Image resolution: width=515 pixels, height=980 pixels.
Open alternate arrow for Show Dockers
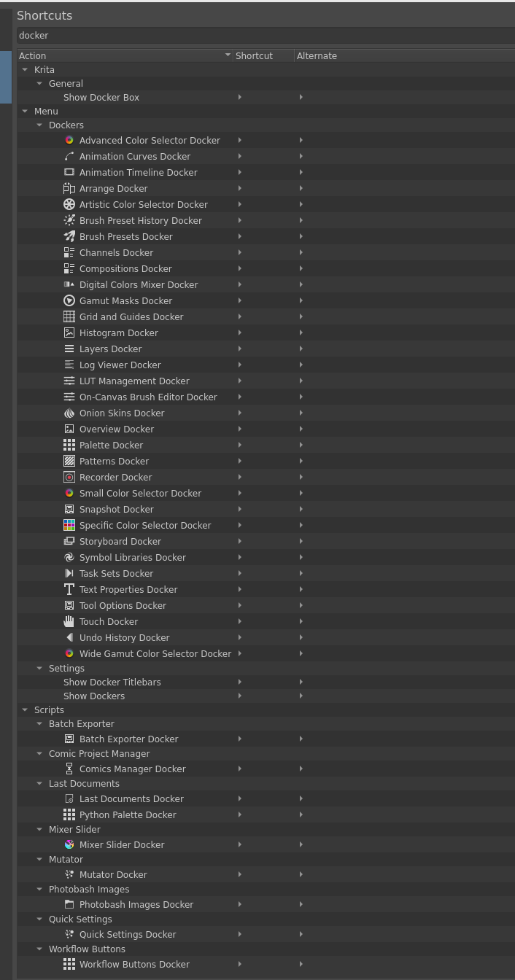click(x=301, y=696)
